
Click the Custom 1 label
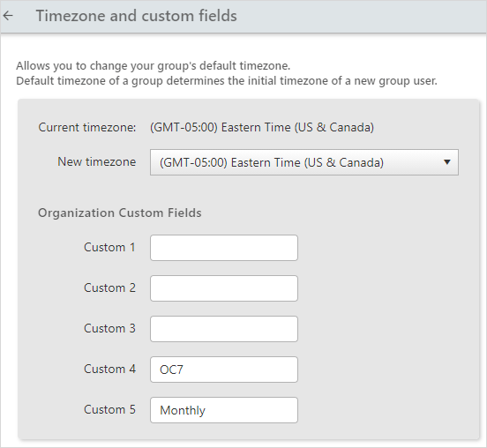pyautogui.click(x=109, y=248)
